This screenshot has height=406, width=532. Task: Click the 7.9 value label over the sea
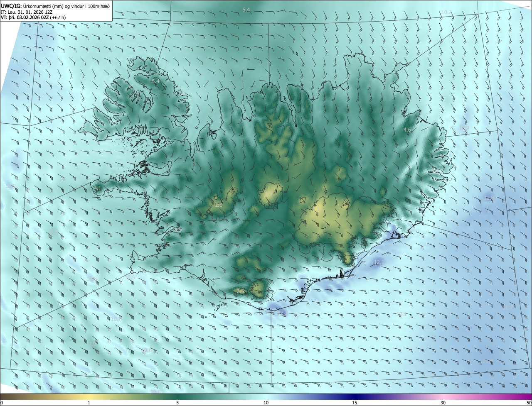coord(92,344)
